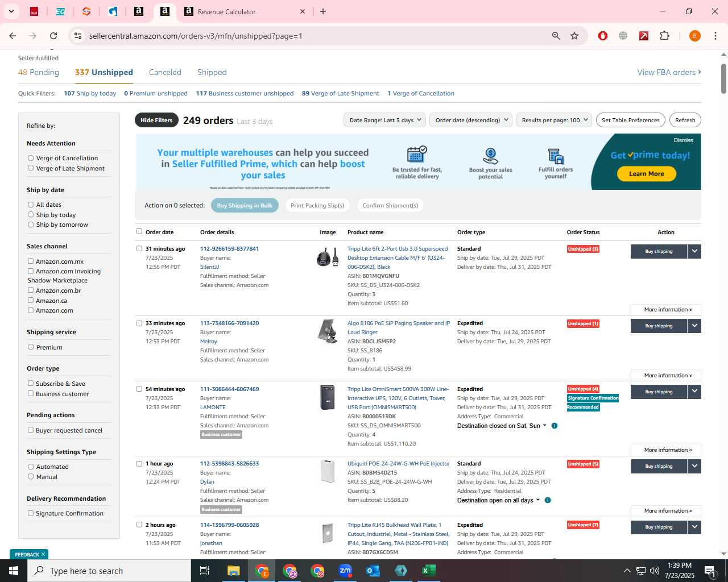Open Chrome three-dot menu
This screenshot has width=728, height=582.
[x=715, y=36]
